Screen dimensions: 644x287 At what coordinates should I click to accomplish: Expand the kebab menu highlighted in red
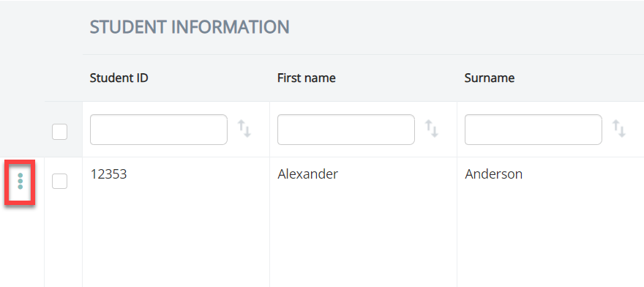[x=20, y=182]
